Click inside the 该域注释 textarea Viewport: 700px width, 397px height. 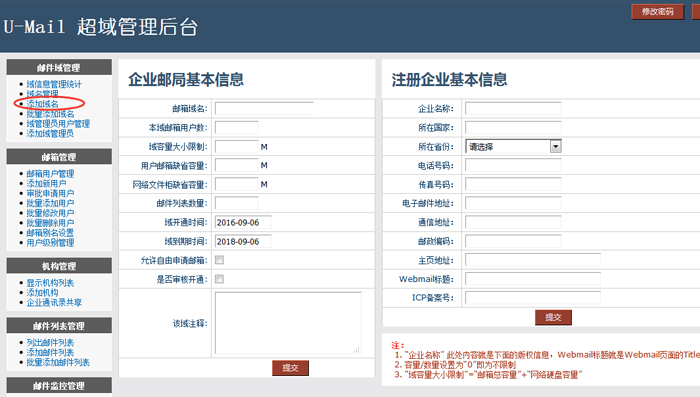click(x=288, y=323)
